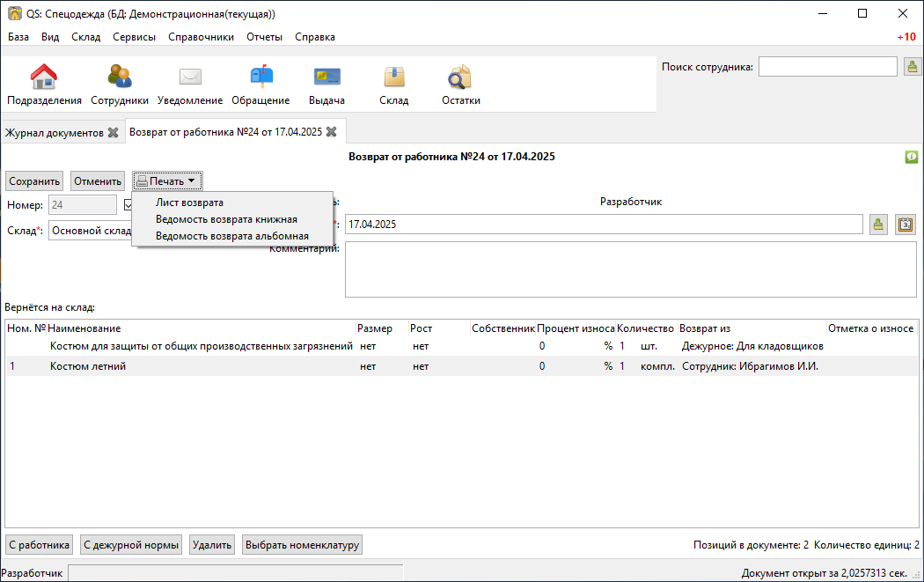Click the Уведомление envelope icon
Image resolution: width=924 pixels, height=582 pixels.
(190, 77)
